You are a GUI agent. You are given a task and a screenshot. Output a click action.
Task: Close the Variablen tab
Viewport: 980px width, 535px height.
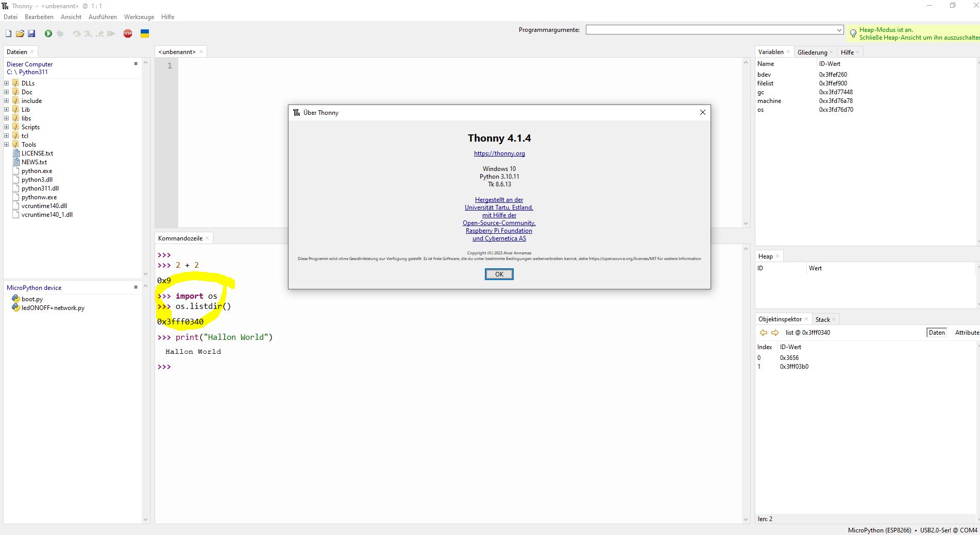coord(788,51)
